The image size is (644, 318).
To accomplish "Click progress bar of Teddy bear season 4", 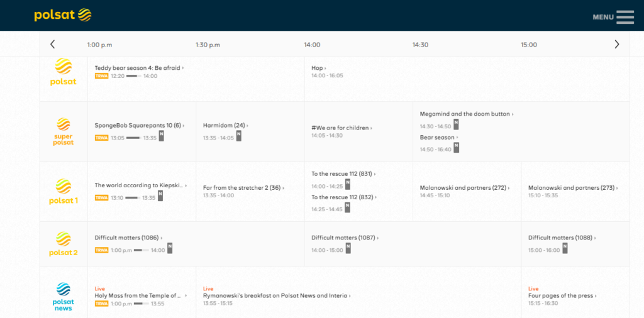I will pos(133,76).
